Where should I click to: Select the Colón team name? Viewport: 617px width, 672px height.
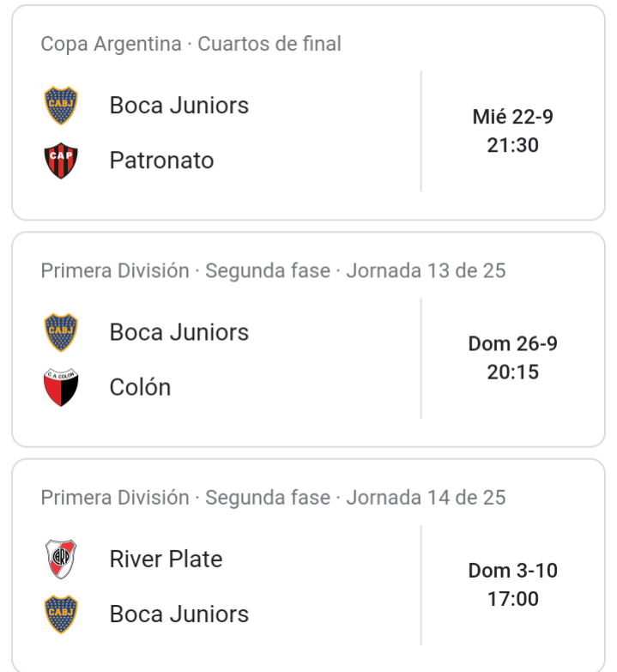pyautogui.click(x=140, y=387)
